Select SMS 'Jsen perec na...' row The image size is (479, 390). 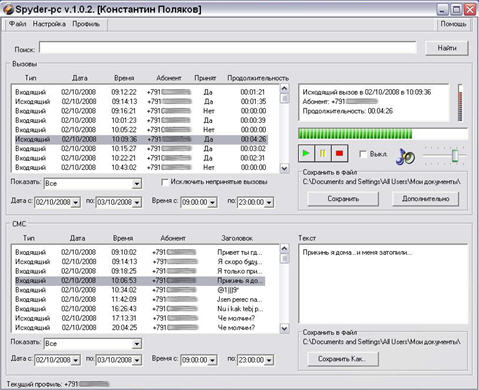point(139,299)
